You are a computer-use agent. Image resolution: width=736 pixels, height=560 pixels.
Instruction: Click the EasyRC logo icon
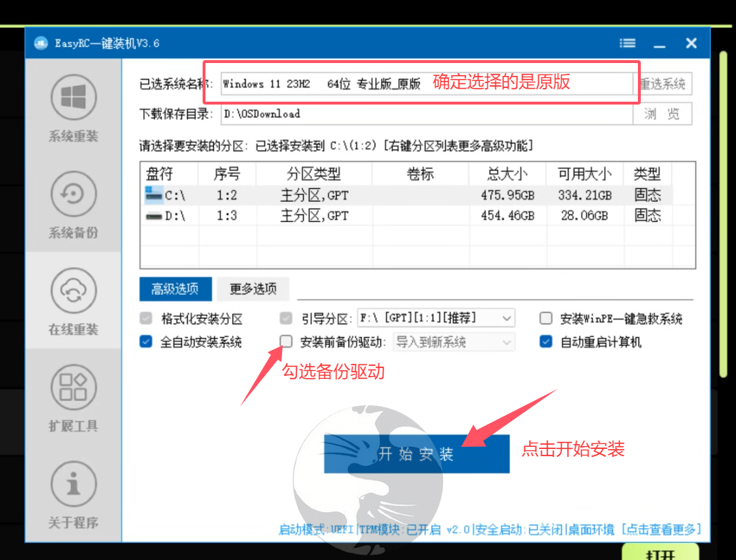(x=40, y=42)
